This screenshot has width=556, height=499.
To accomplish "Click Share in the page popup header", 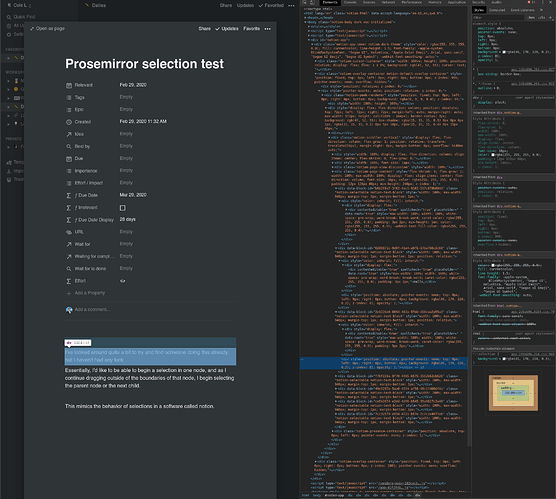I will [205, 29].
